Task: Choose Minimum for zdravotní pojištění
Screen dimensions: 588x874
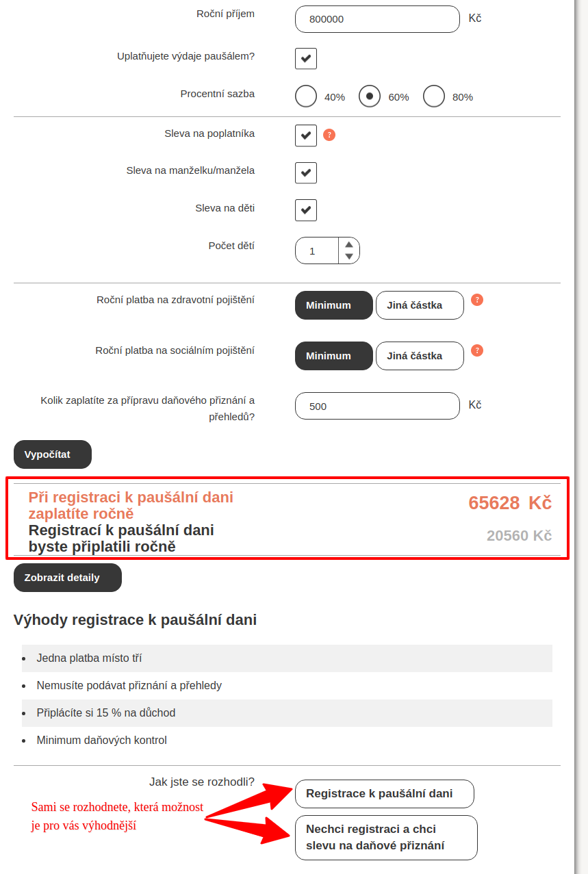Action: point(333,305)
